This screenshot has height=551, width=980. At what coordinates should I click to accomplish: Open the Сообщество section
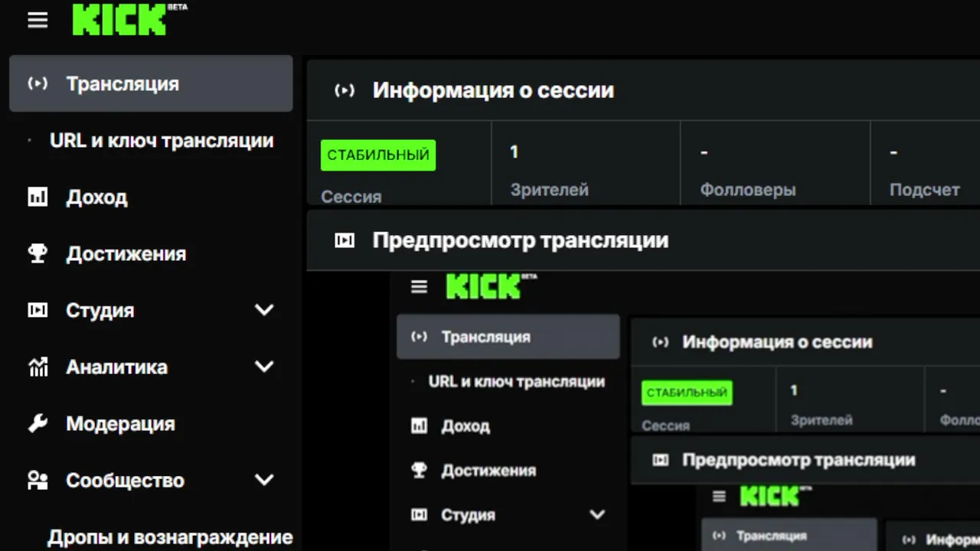pos(125,481)
